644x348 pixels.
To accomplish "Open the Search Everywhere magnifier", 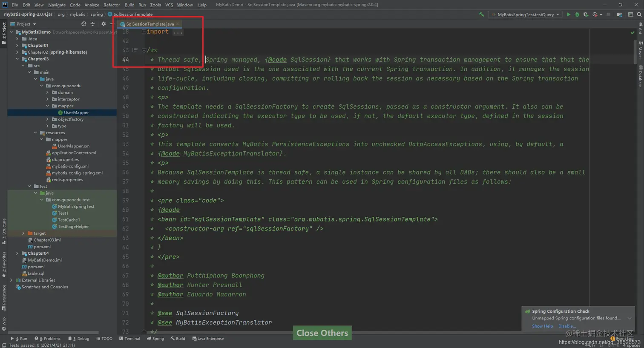I will (x=639, y=14).
